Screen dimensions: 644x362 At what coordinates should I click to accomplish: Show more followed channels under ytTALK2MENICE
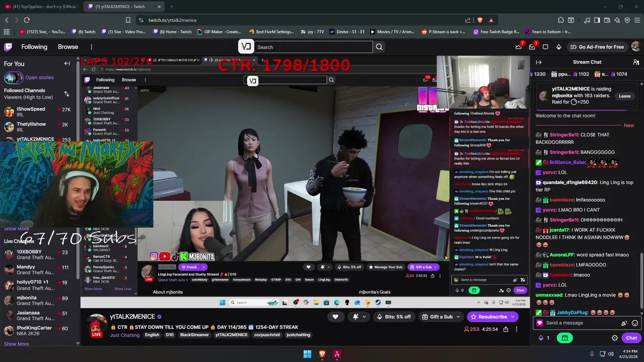coord(16,229)
